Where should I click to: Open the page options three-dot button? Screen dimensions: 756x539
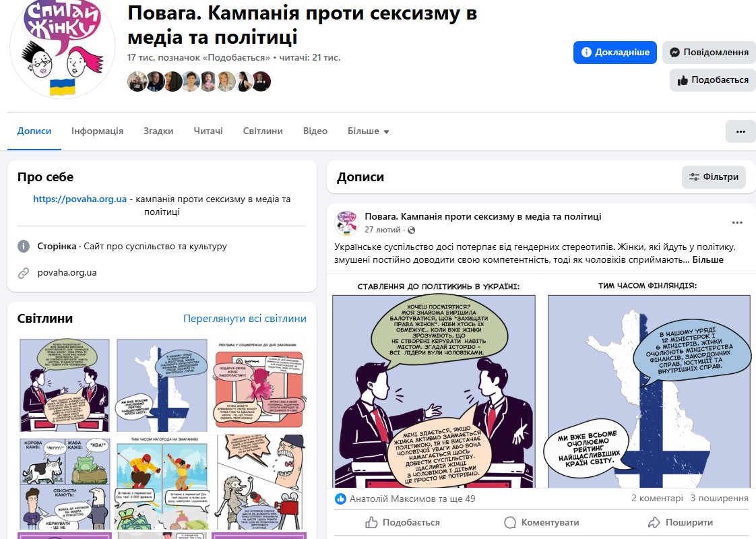click(x=741, y=131)
